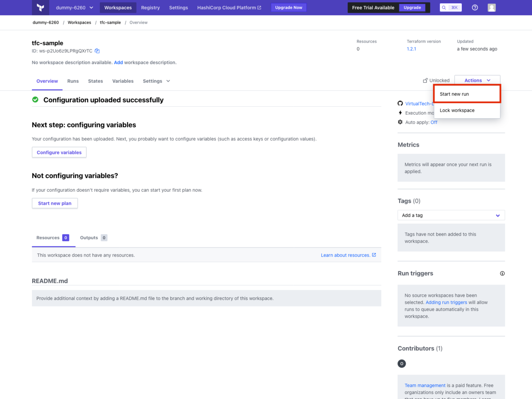Copy the workspace ID with the copy icon
The image size is (532, 399).
(97, 51)
